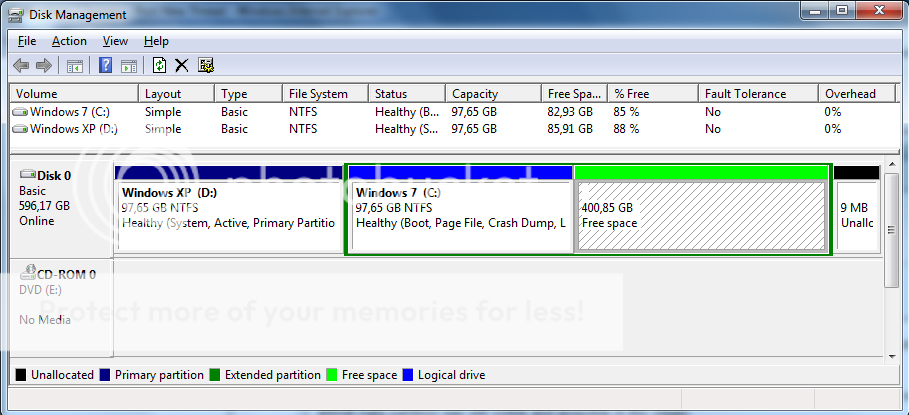Select the Disk 0 label icon
The width and height of the screenshot is (909, 415).
[27, 175]
